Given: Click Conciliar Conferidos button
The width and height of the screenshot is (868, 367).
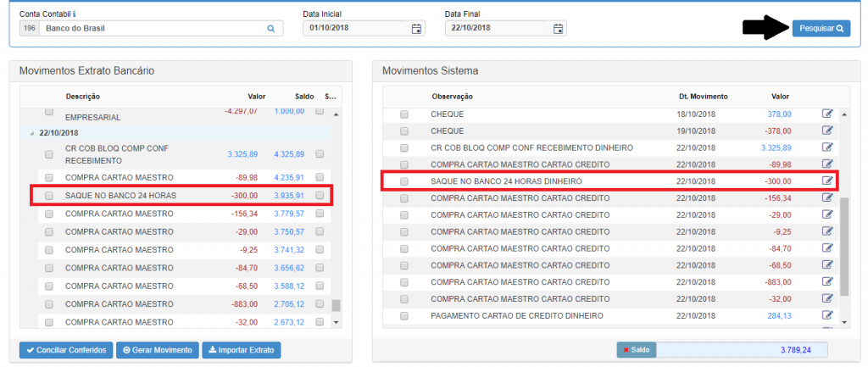Looking at the screenshot, I should point(66,350).
